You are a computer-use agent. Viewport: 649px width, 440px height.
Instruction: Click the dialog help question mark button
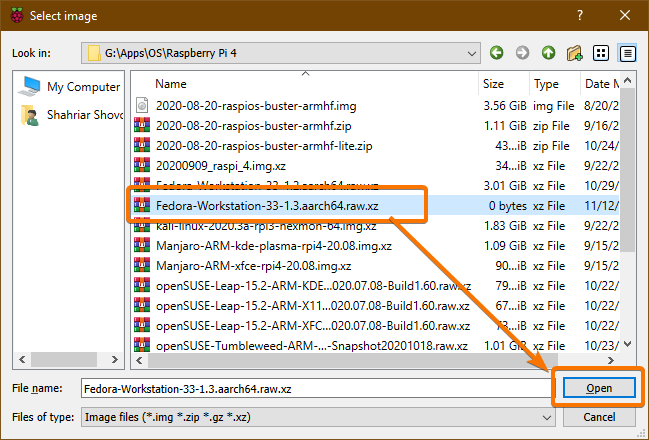pos(580,16)
